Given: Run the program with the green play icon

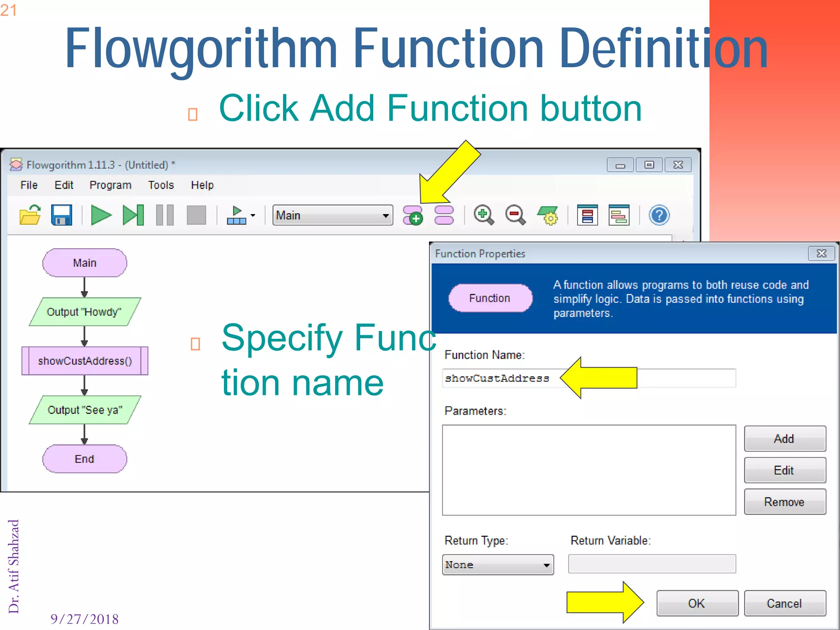Looking at the screenshot, I should [101, 215].
